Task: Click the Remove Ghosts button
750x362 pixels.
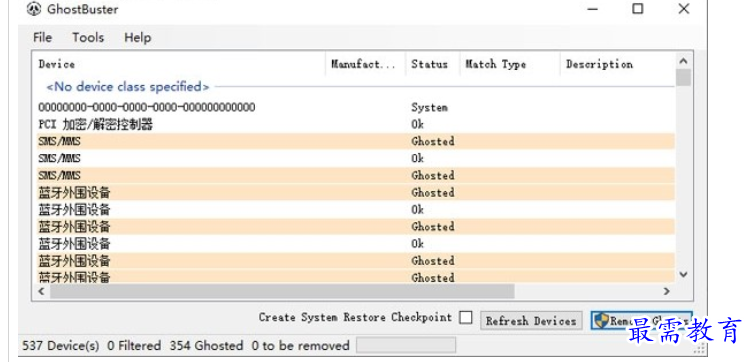Action: (641, 321)
